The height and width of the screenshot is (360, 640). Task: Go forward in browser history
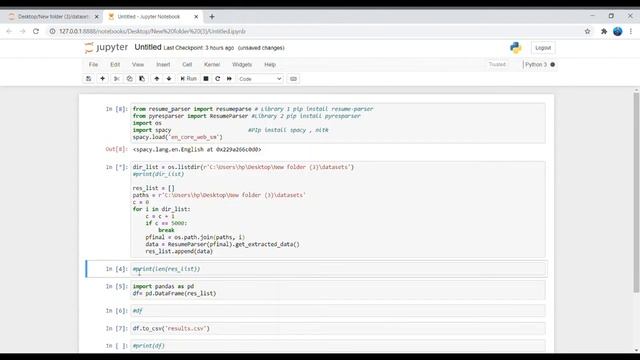point(22,31)
